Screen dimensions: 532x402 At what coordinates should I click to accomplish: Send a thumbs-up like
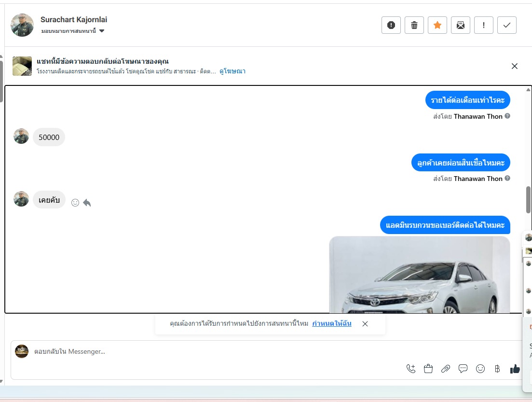click(515, 369)
